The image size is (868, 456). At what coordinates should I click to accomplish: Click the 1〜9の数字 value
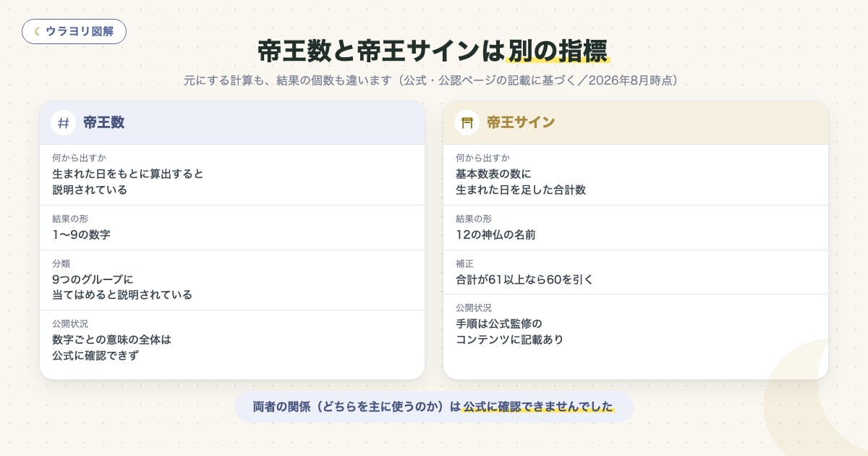pyautogui.click(x=81, y=235)
